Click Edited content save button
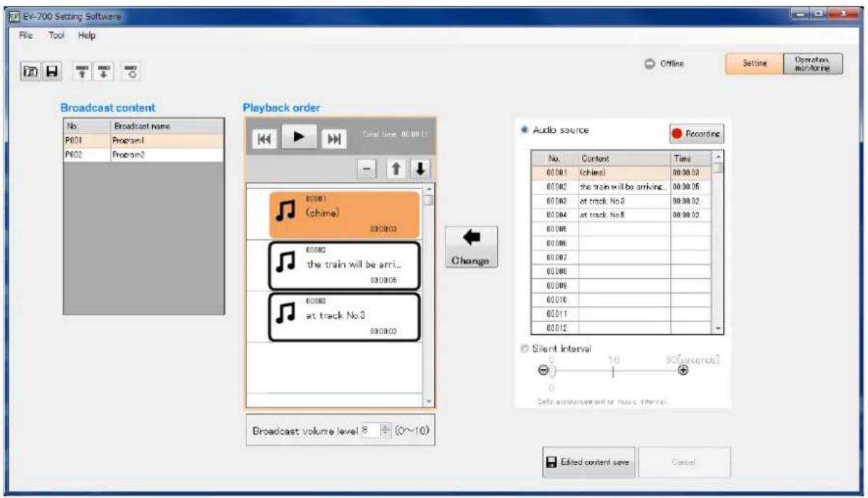 point(588,462)
